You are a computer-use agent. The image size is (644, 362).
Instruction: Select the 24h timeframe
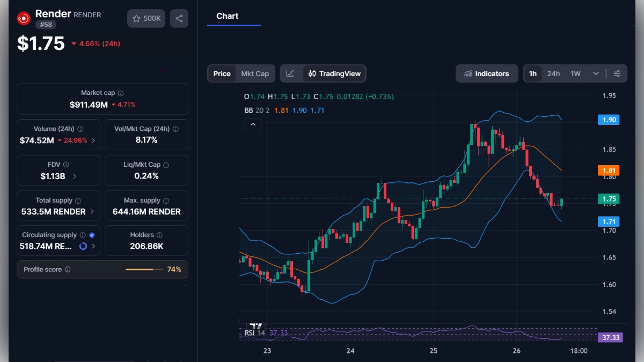553,73
